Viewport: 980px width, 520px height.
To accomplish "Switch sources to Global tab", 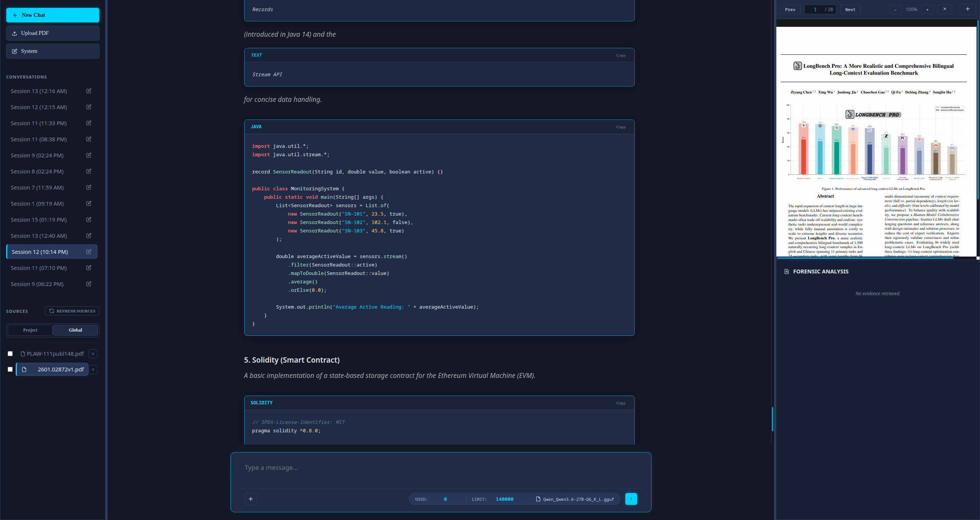I will point(75,330).
